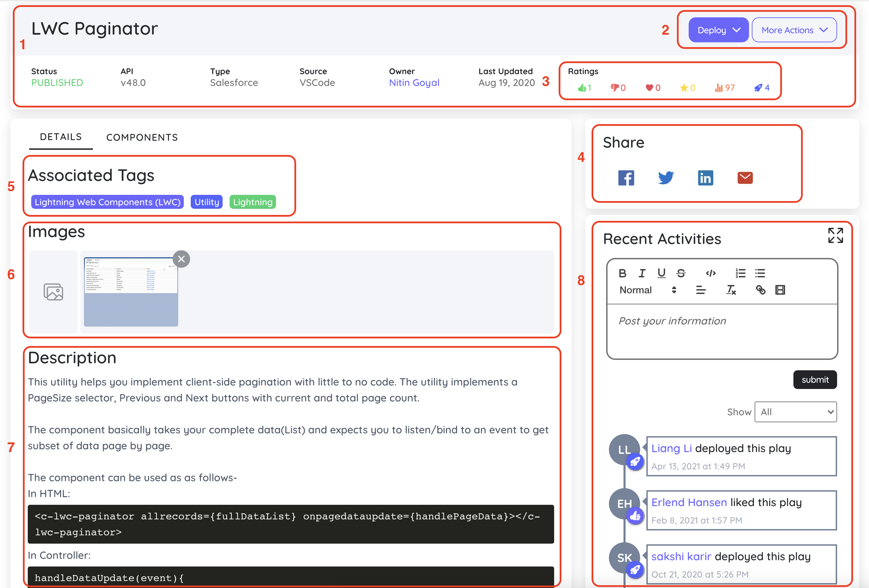The width and height of the screenshot is (869, 588).
Task: Open the More Actions dropdown
Action: [794, 30]
